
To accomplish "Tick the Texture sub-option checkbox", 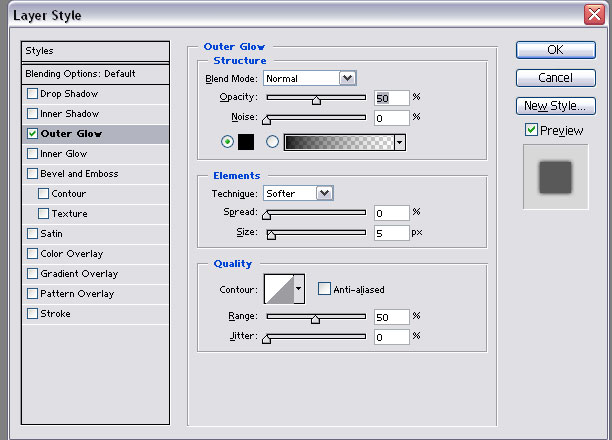I will tap(43, 214).
